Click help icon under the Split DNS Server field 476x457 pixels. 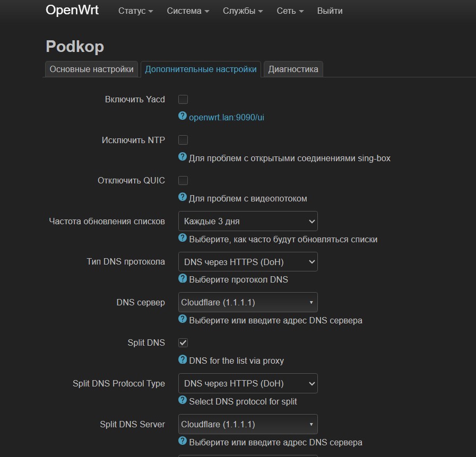click(x=183, y=441)
